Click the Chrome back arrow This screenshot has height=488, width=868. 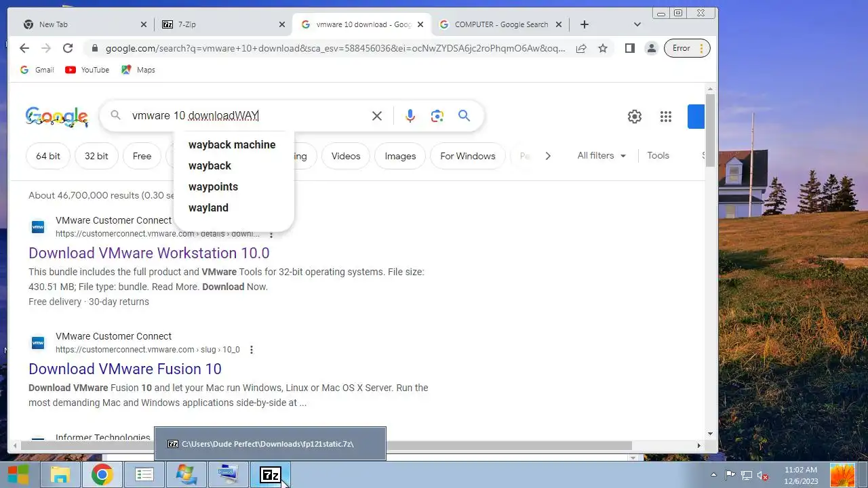(x=24, y=48)
